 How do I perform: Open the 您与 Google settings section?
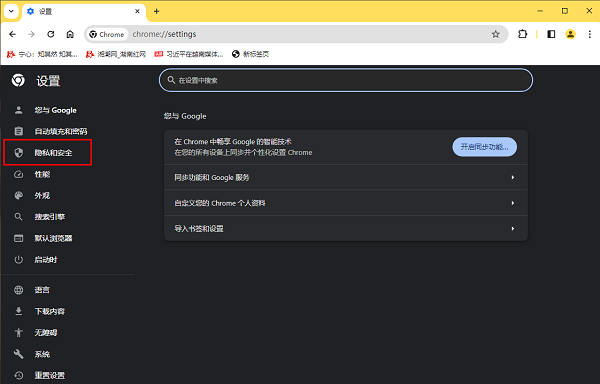55,110
